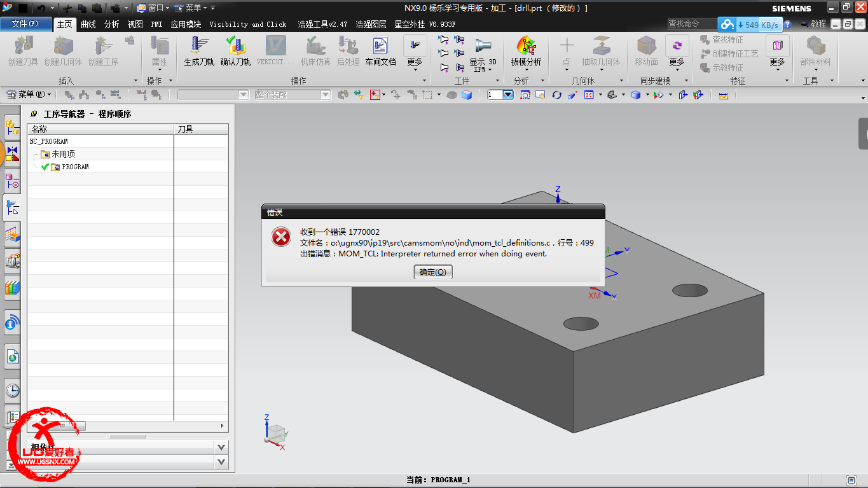Click the rotate view icon
868x488 pixels.
coord(556,95)
